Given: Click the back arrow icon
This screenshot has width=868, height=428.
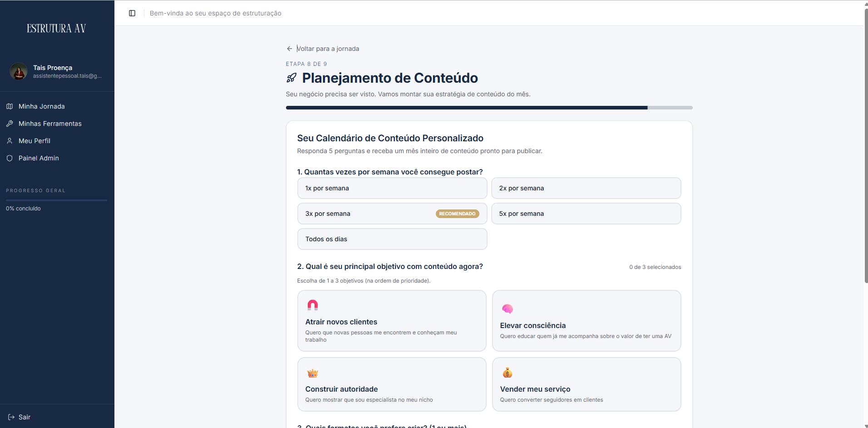Looking at the screenshot, I should click(290, 49).
